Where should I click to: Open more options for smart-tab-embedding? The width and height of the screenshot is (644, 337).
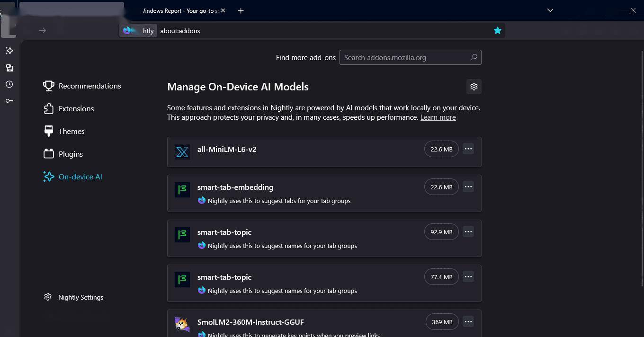point(468,186)
